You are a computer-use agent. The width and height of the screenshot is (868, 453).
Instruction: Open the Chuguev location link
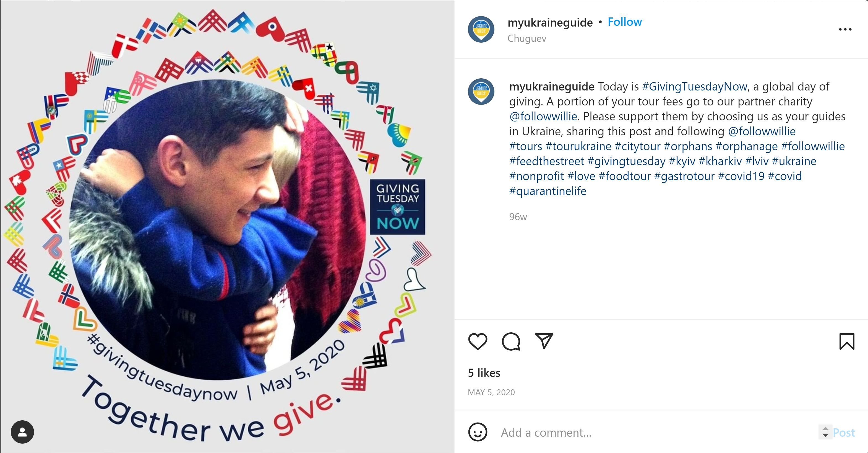[527, 38]
